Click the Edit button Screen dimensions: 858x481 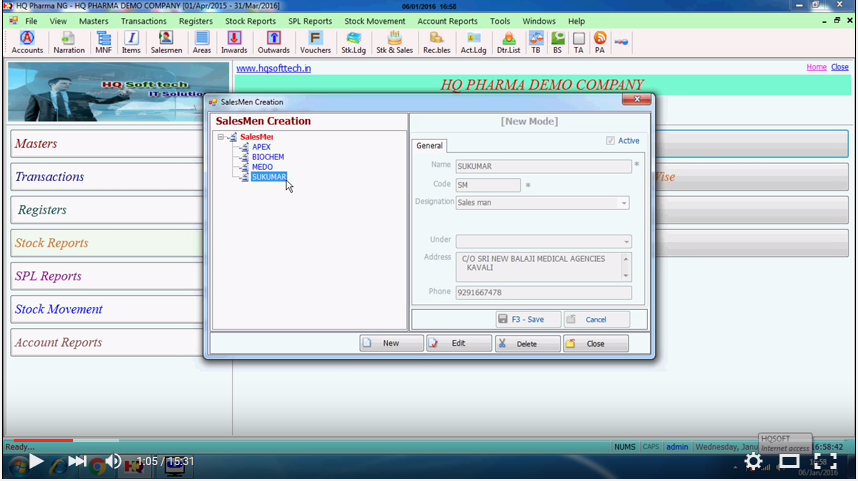coord(459,344)
